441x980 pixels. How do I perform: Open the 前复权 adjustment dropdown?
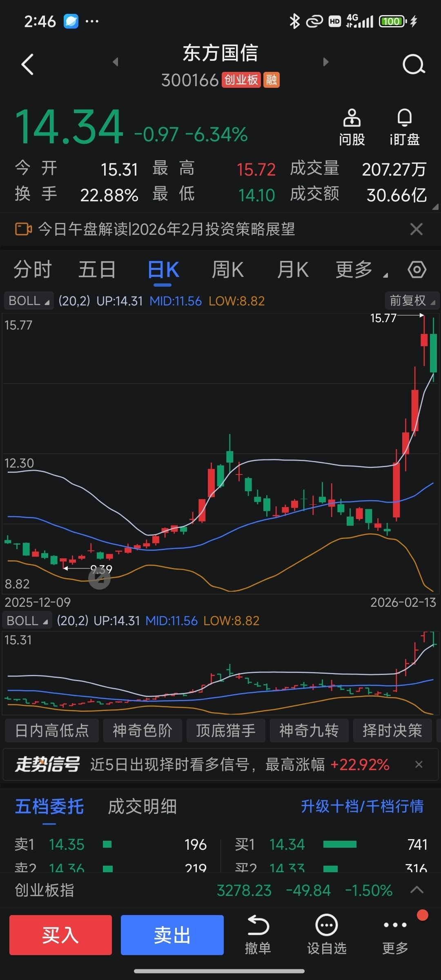coord(412,301)
